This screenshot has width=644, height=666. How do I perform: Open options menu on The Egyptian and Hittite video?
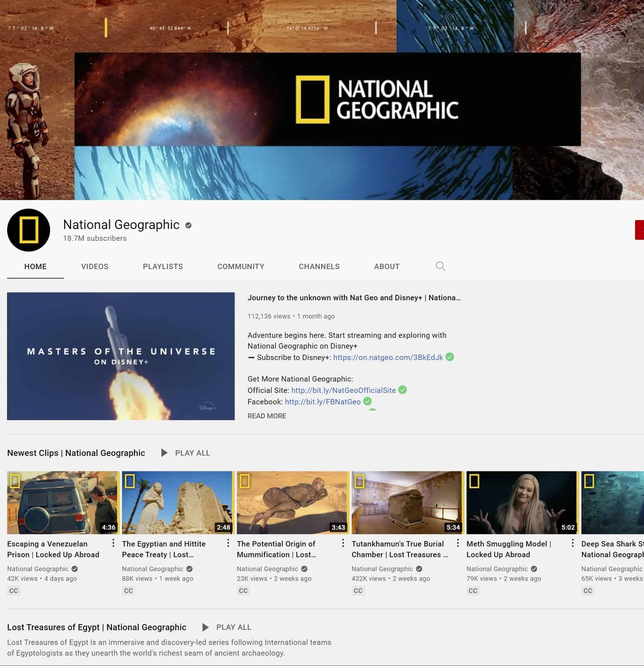point(228,543)
